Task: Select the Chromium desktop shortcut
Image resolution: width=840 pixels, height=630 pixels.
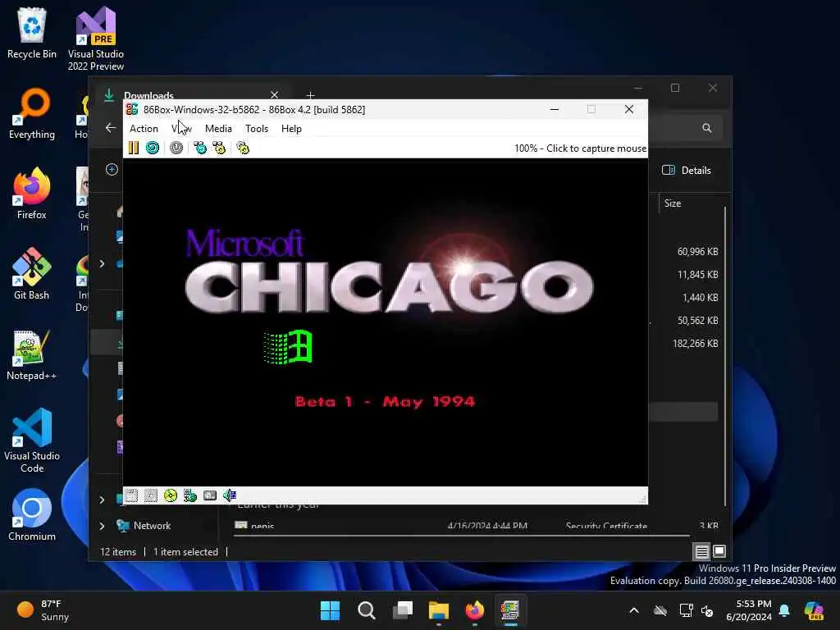Action: (x=32, y=515)
